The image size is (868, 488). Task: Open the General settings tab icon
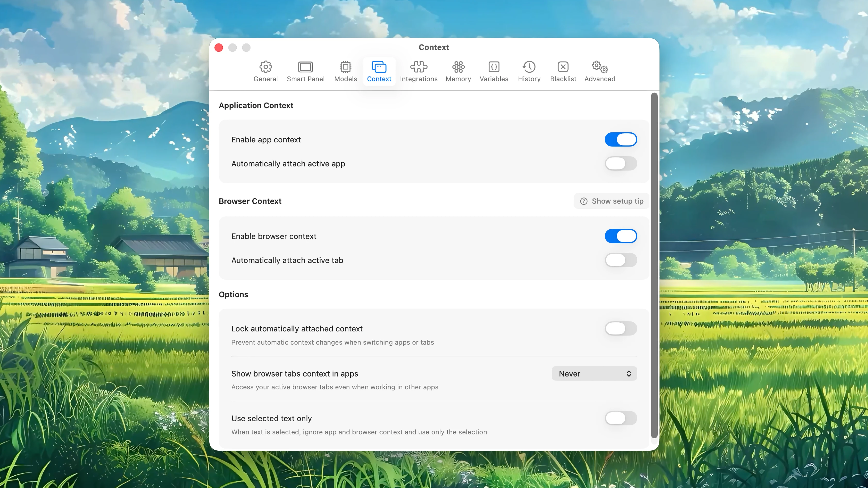click(x=265, y=71)
